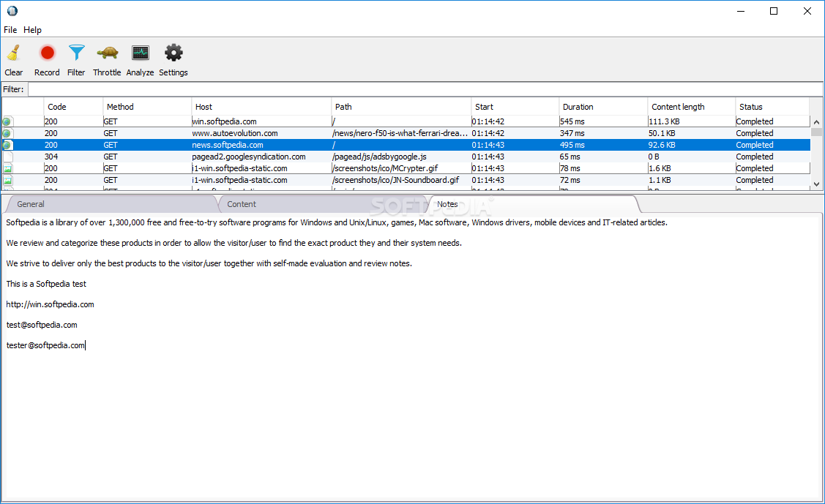Image resolution: width=825 pixels, height=504 pixels.
Task: Place cursor after tester@softpedia.com
Action: (x=85, y=345)
